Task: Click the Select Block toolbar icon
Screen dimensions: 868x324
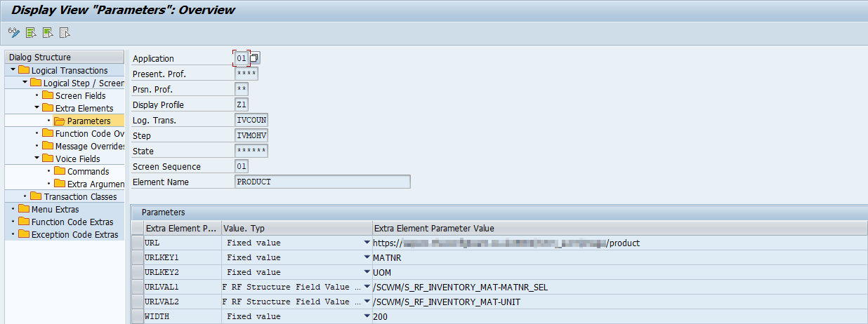Action: point(47,32)
